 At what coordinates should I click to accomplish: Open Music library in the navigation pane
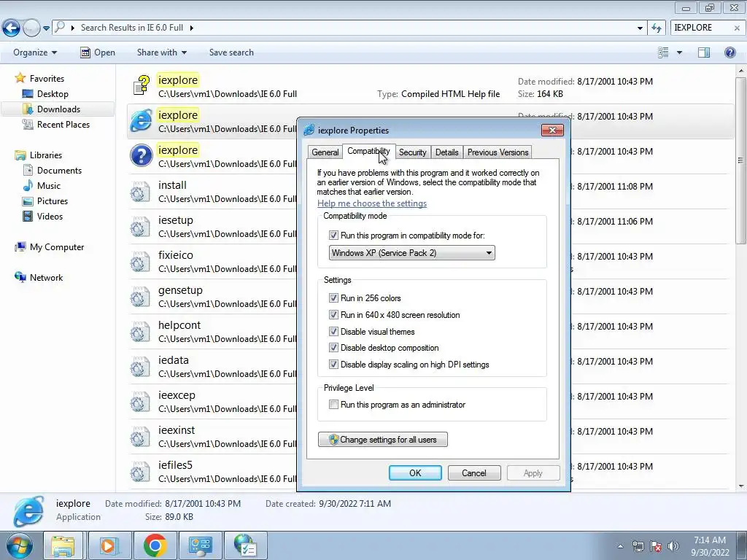click(49, 186)
